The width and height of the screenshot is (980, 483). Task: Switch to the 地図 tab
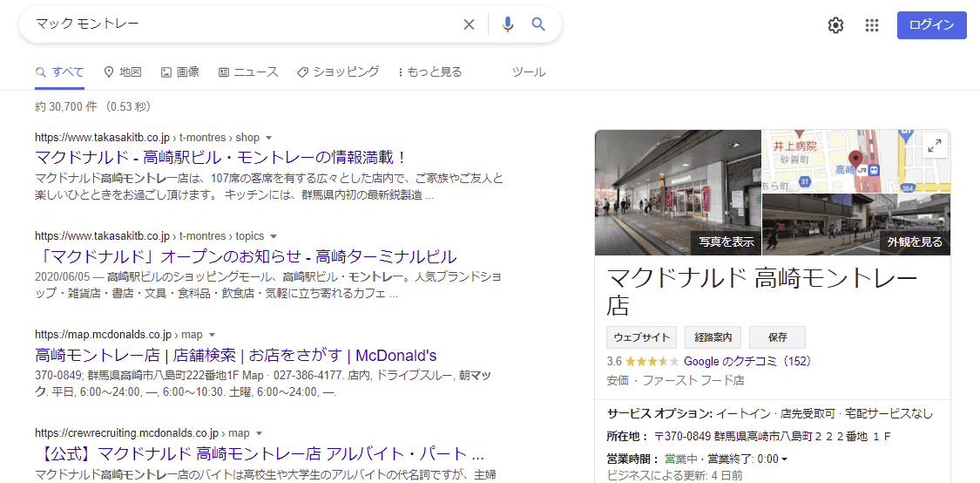123,72
